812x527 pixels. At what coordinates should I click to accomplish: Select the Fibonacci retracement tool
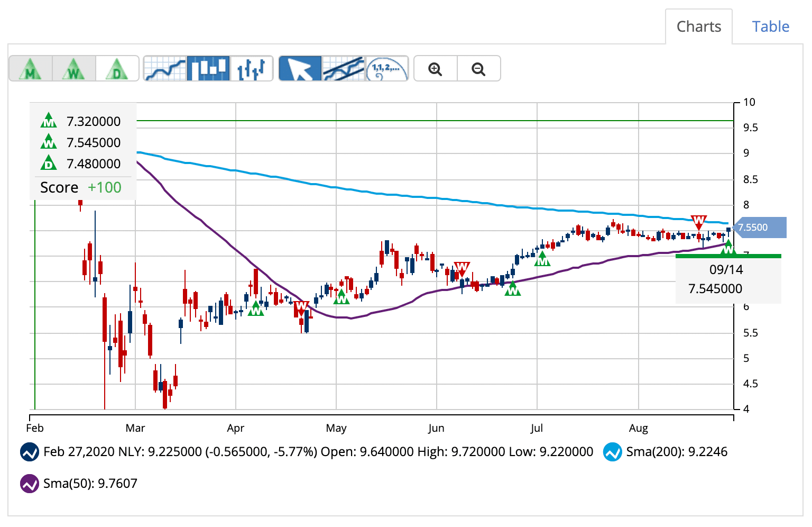(x=387, y=68)
